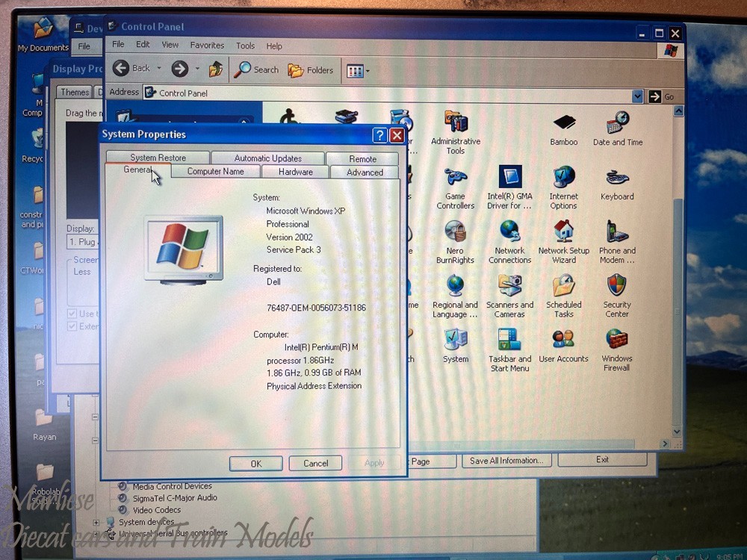Open the Edit menu

[x=143, y=44]
